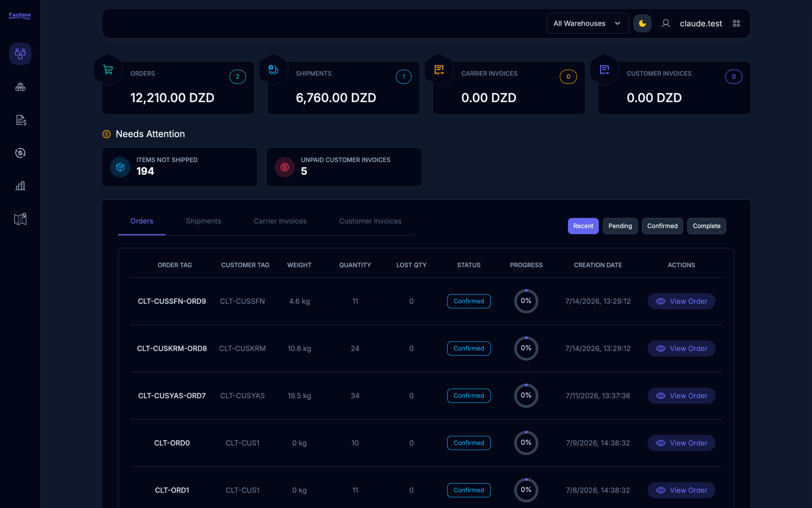Viewport: 812px width, 508px height.
Task: Click the 12,210.00 DZD orders total
Action: (172, 98)
